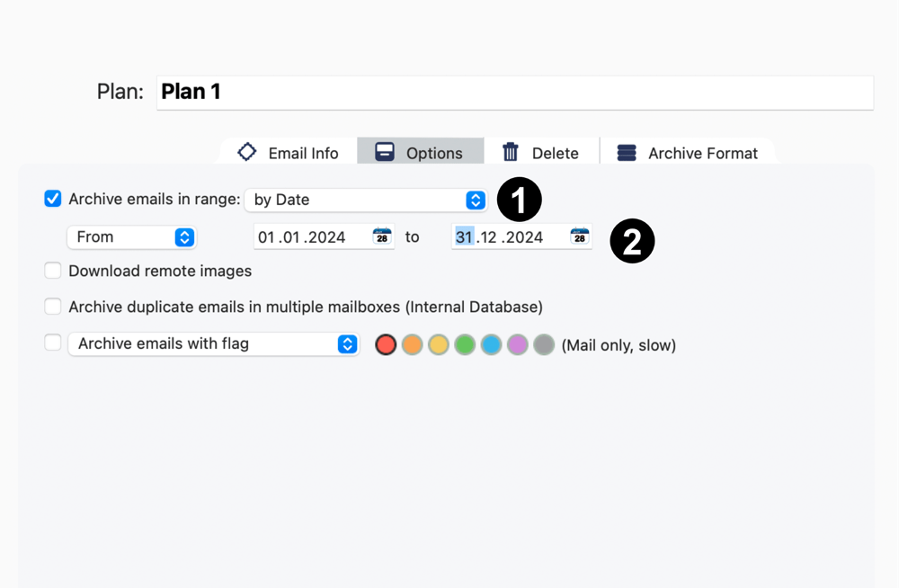Click the Delete trash can icon

511,152
